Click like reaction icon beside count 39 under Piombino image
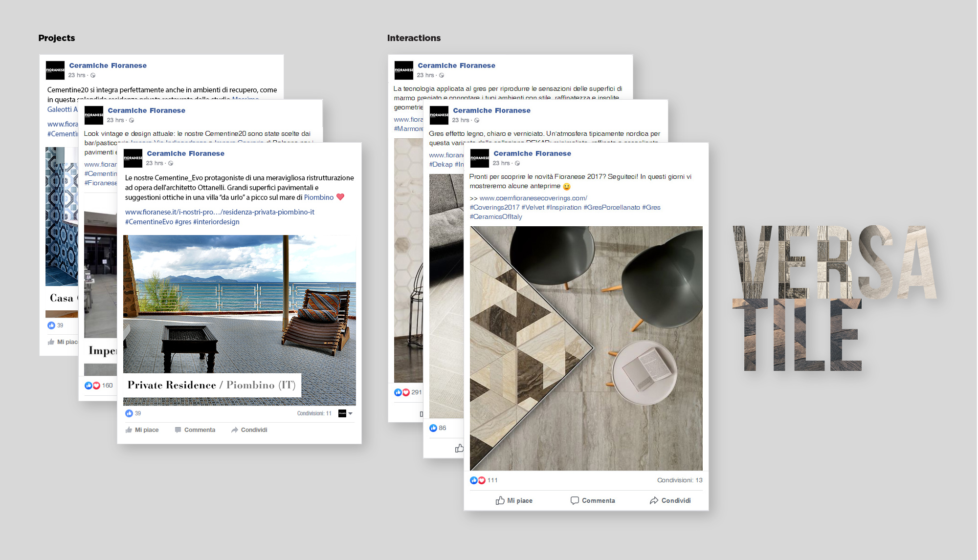 [x=129, y=413]
